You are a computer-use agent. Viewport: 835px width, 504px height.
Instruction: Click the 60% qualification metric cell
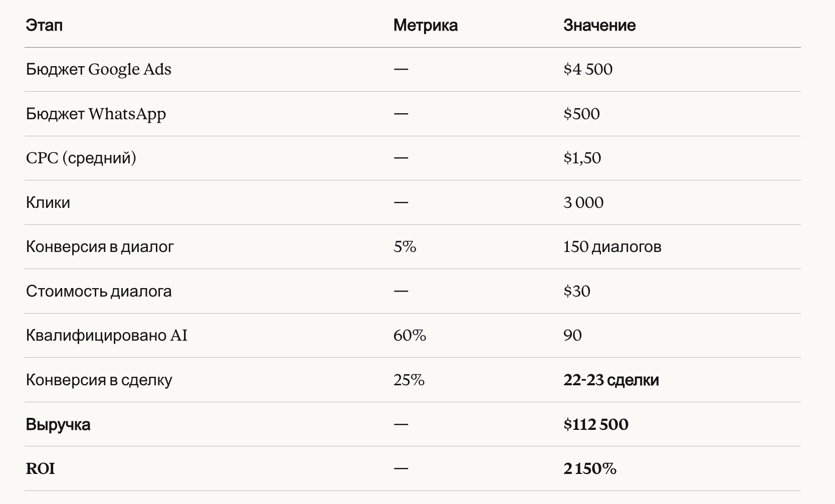409,335
